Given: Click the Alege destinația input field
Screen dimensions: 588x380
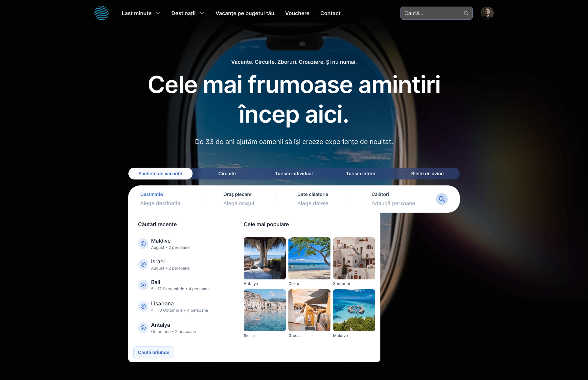Looking at the screenshot, I should [160, 203].
